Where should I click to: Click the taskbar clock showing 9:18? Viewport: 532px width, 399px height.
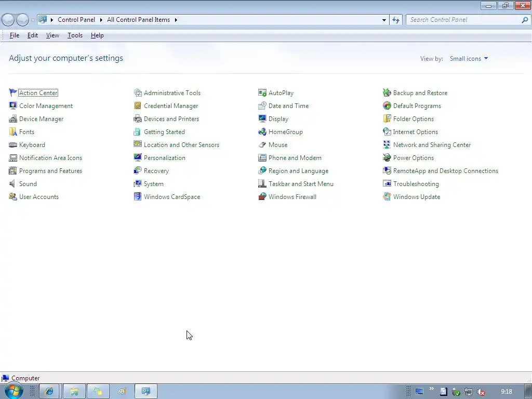point(506,392)
